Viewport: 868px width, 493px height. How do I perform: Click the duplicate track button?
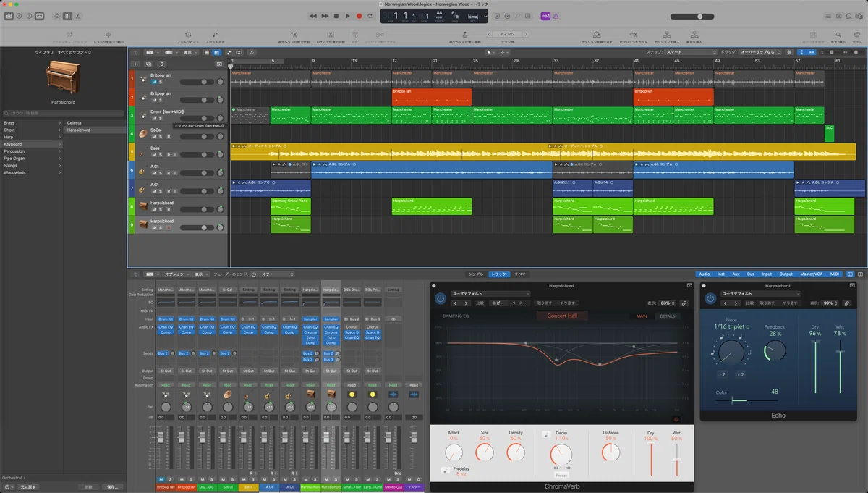tap(148, 64)
